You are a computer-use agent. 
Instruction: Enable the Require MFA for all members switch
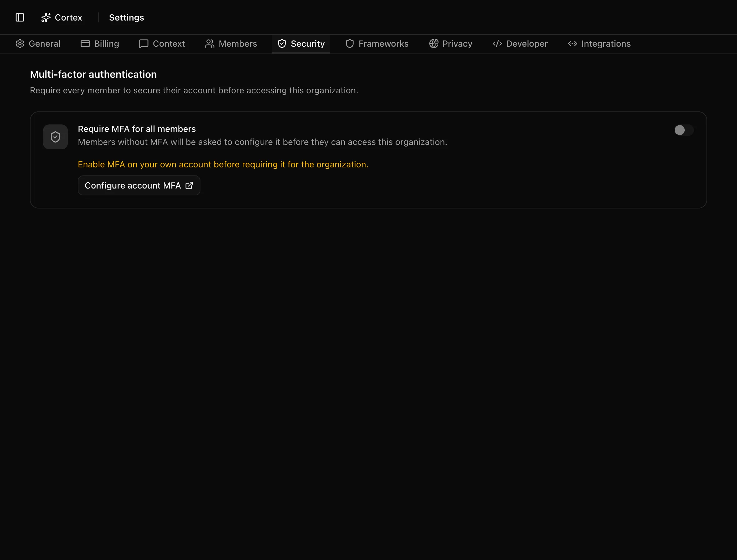[684, 130]
